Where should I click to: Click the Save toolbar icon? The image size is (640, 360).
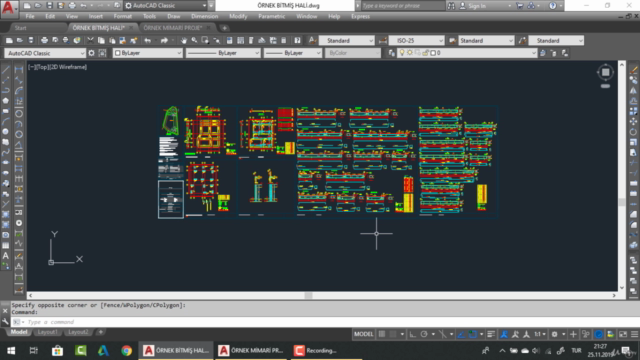[x=31, y=40]
